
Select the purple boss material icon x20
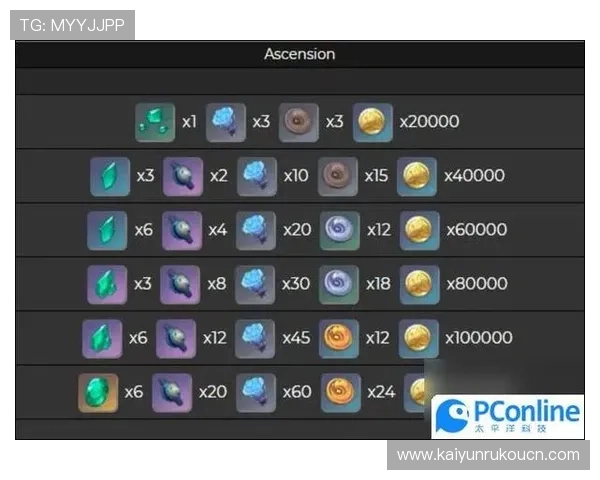coord(172,392)
